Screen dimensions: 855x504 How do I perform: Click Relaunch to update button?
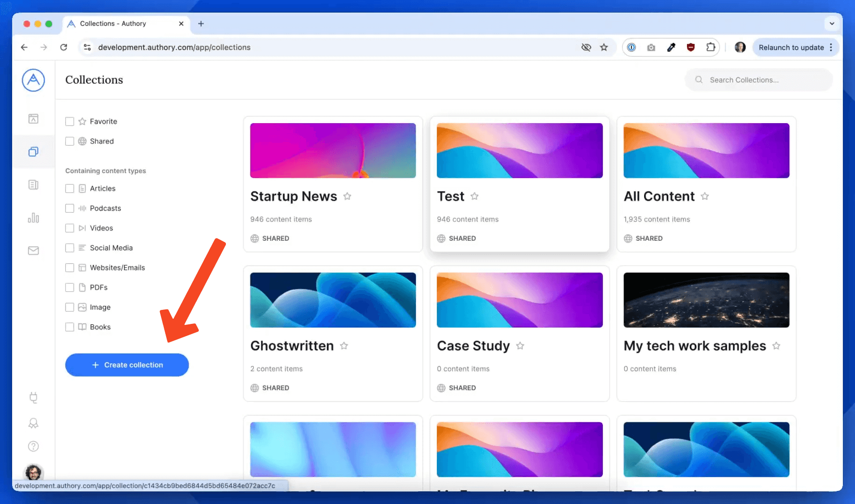tap(791, 47)
